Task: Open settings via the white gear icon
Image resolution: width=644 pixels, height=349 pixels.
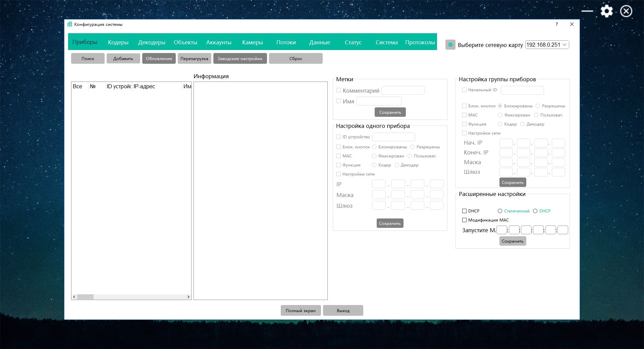Action: click(606, 11)
